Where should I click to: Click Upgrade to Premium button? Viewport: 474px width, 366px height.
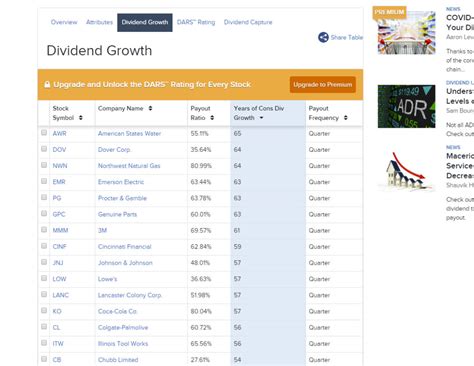click(x=323, y=85)
